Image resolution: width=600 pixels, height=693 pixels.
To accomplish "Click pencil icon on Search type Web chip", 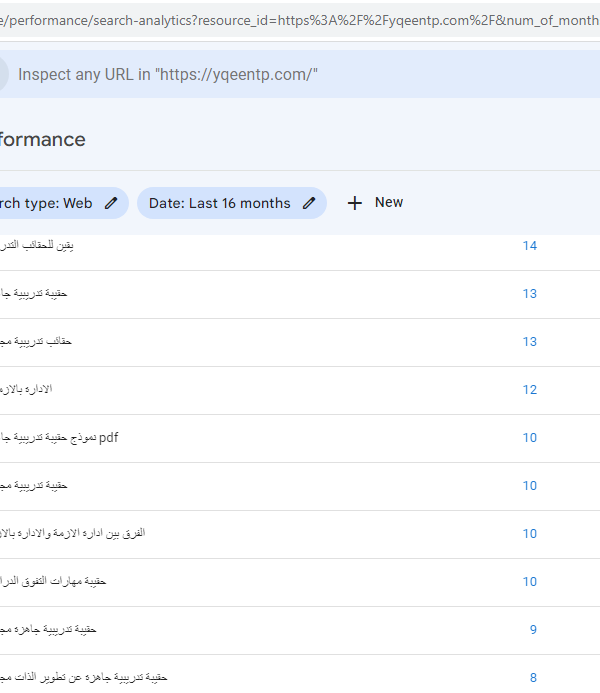I will [111, 203].
